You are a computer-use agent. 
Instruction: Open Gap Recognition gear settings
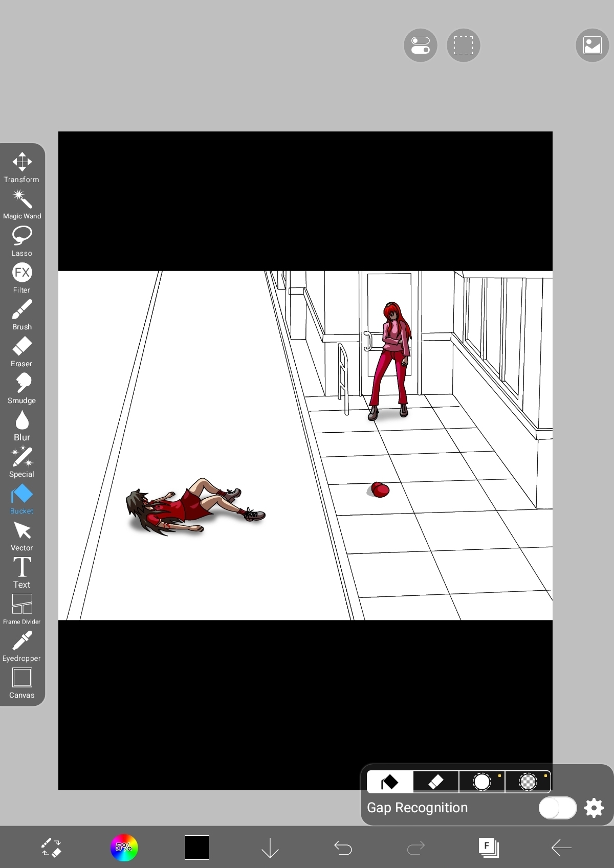(594, 808)
